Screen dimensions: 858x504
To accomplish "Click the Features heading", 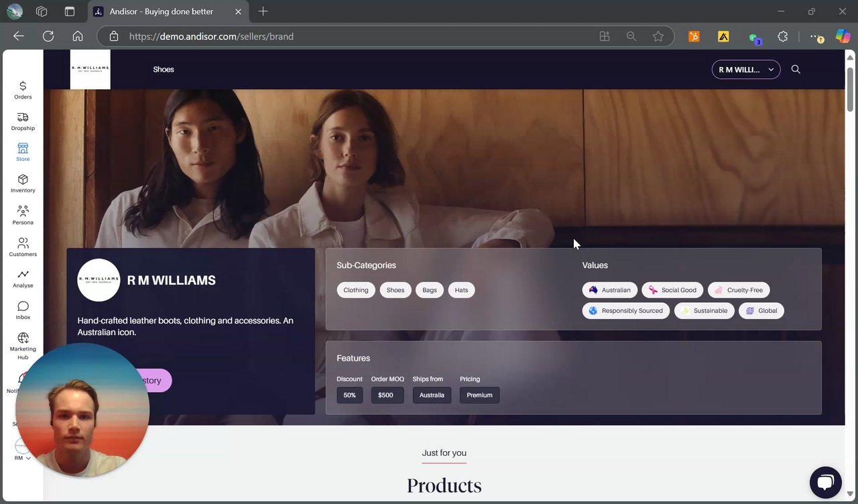I will coord(353,359).
